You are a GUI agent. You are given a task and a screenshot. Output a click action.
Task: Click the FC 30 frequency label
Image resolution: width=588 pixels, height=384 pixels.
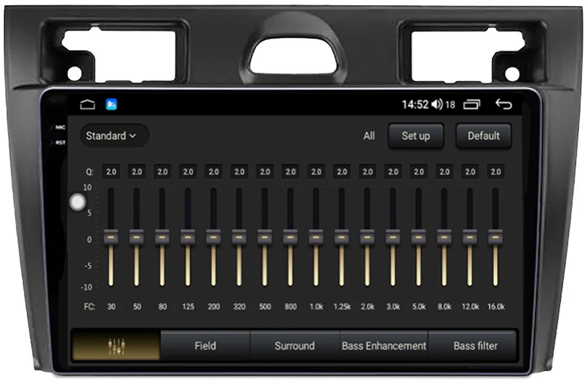111,307
